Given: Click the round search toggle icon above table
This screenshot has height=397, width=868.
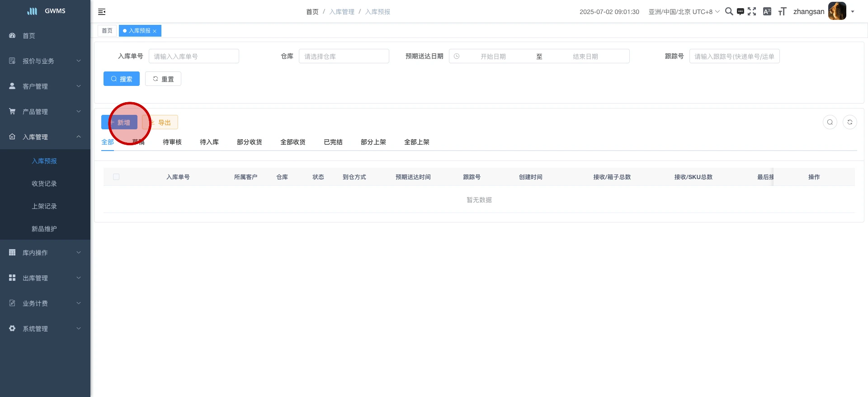Looking at the screenshot, I should tap(830, 122).
